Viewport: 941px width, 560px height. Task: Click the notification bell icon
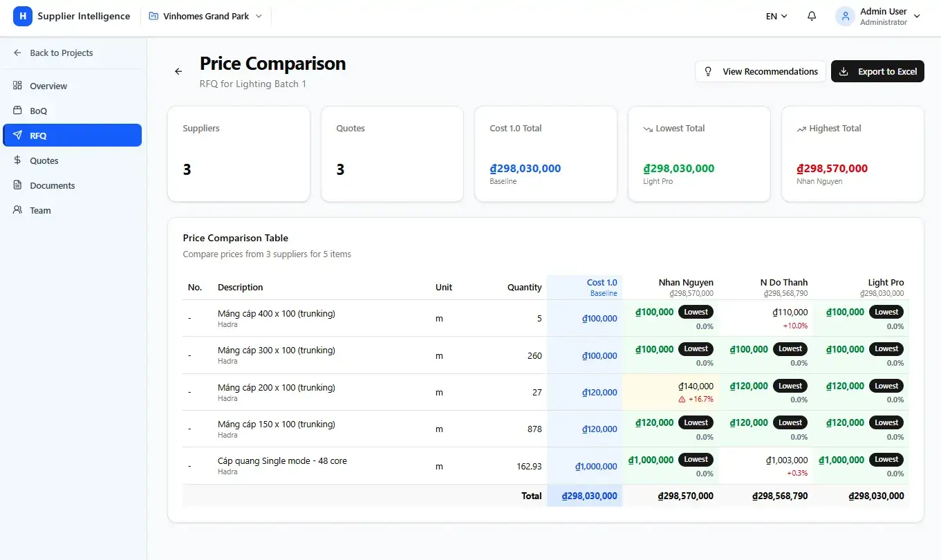point(812,16)
